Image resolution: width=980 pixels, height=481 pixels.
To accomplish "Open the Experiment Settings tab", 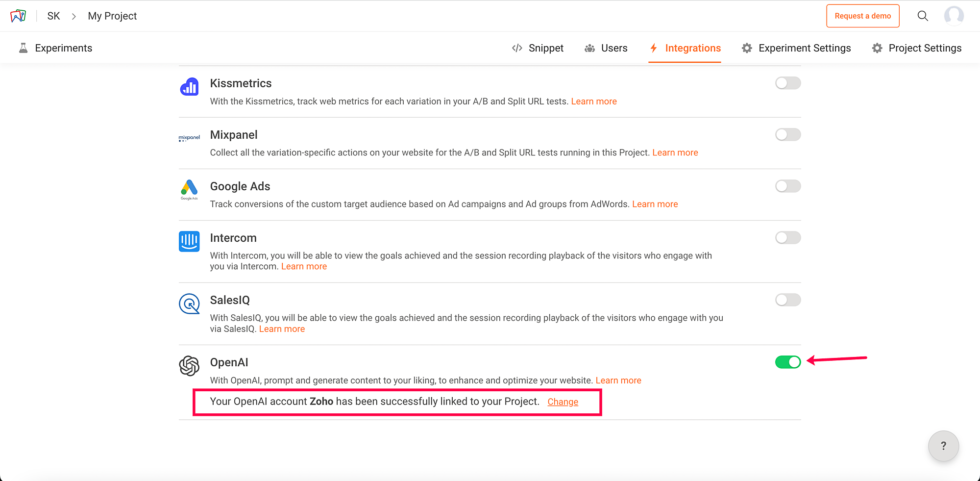I will [x=796, y=48].
